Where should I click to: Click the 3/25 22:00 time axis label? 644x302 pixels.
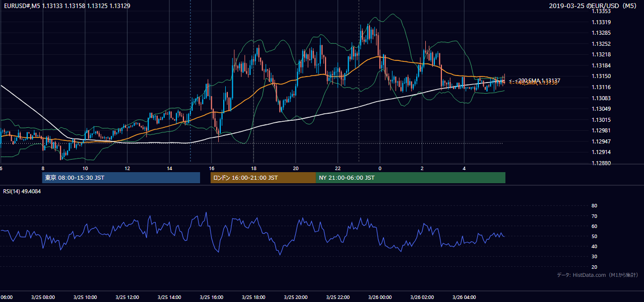tap(338, 297)
